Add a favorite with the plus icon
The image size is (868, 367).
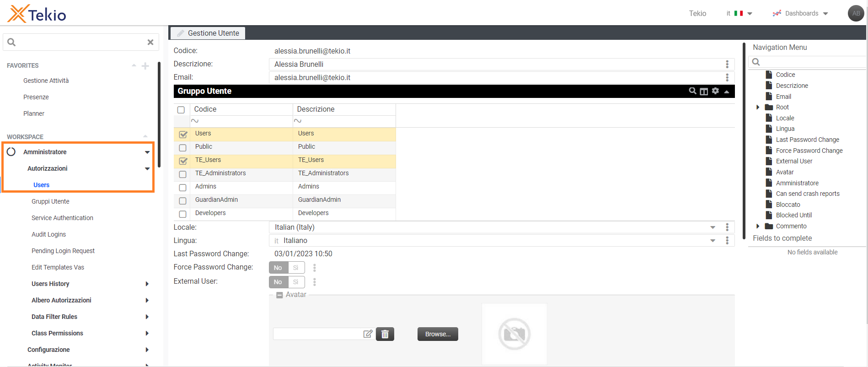click(145, 66)
